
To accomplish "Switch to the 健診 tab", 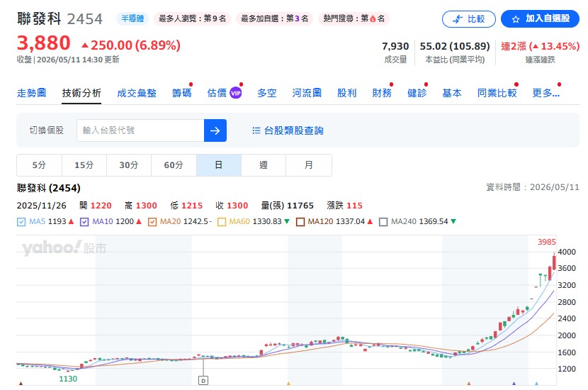I will coord(417,93).
